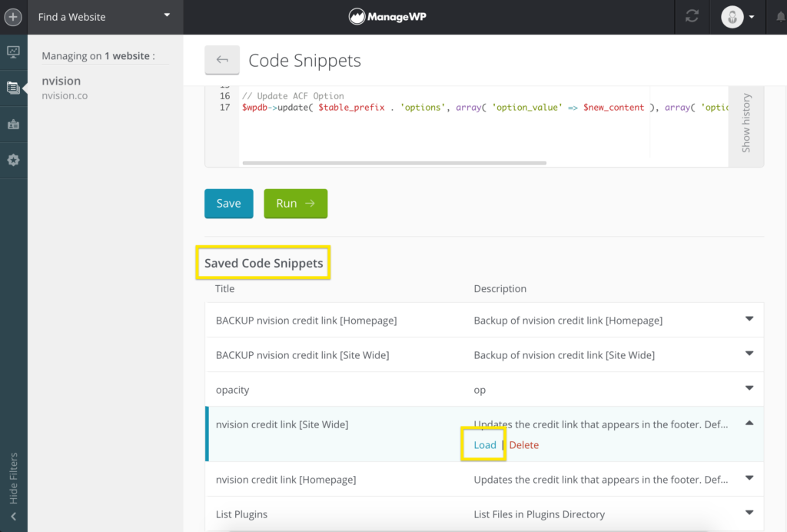Click description 'List Files in Plugins Directory'

[x=540, y=514]
